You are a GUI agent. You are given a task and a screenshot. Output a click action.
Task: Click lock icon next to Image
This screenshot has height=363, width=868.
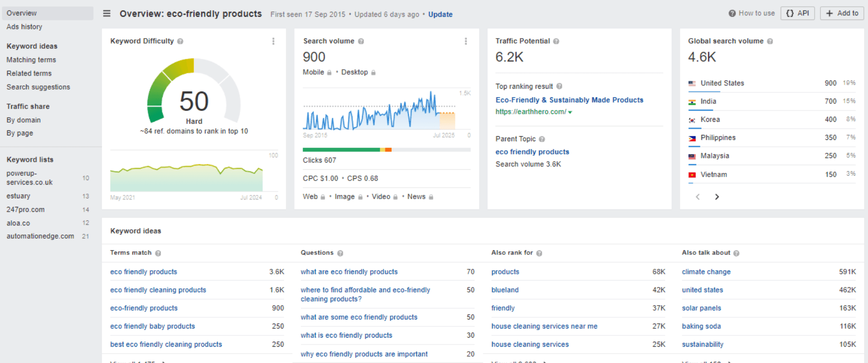(x=360, y=197)
